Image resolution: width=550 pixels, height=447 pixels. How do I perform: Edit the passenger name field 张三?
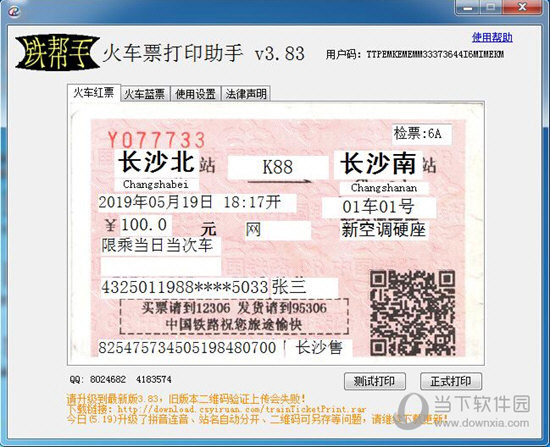point(304,287)
